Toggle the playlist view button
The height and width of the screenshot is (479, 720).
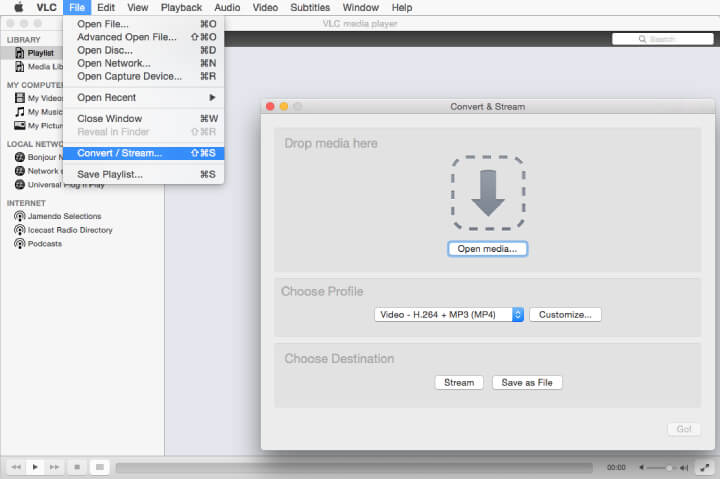pyautogui.click(x=100, y=467)
